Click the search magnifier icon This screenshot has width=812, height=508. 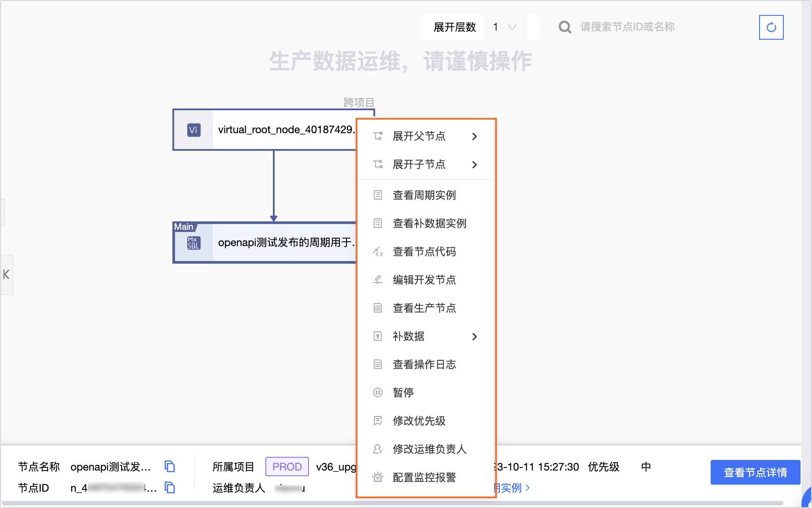tap(565, 27)
